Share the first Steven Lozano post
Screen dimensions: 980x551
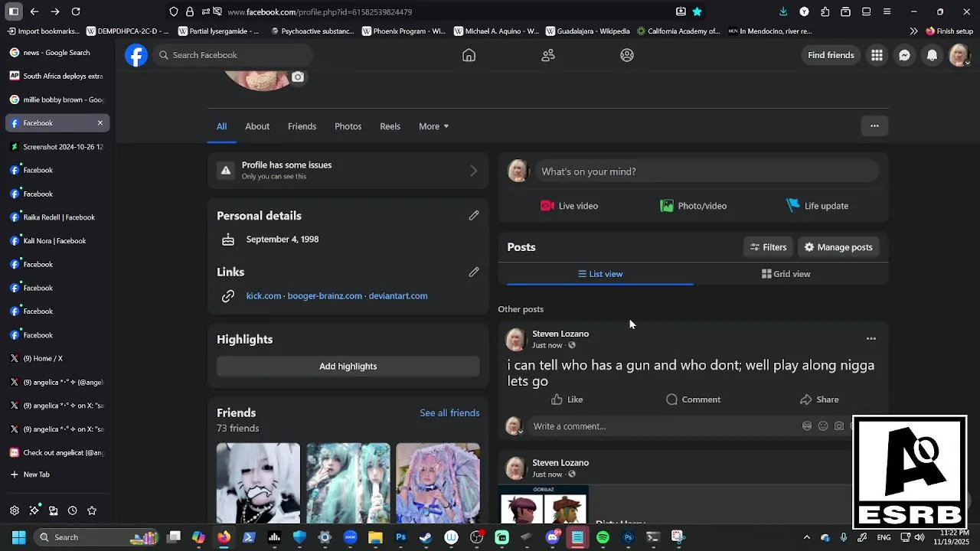[819, 399]
